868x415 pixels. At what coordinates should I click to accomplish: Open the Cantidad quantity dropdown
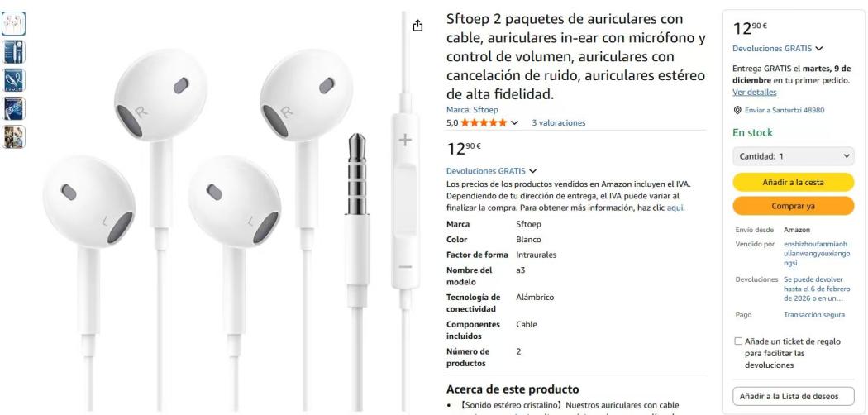[794, 156]
